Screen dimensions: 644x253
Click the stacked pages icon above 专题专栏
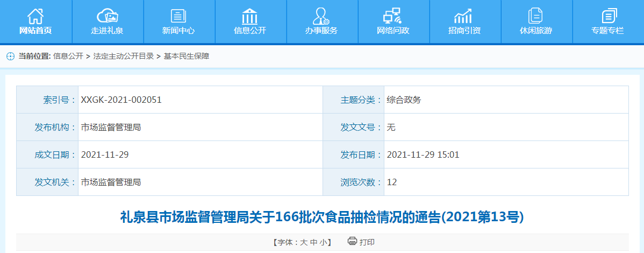tap(610, 16)
